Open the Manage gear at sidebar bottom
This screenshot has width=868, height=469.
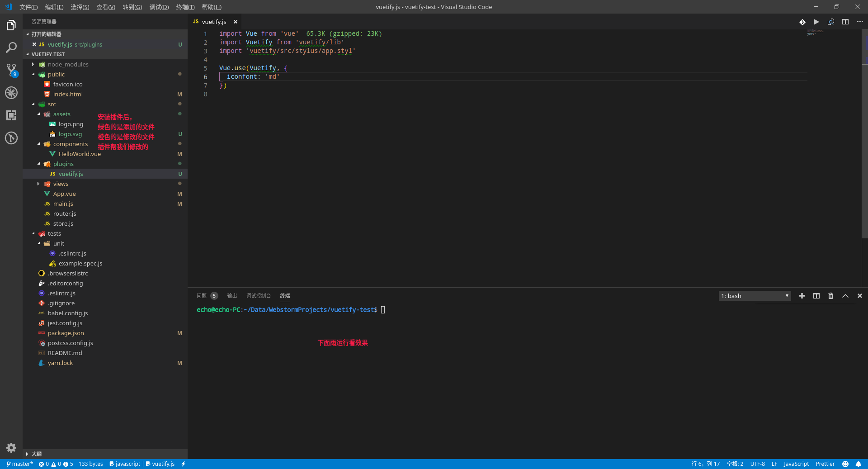tap(11, 448)
